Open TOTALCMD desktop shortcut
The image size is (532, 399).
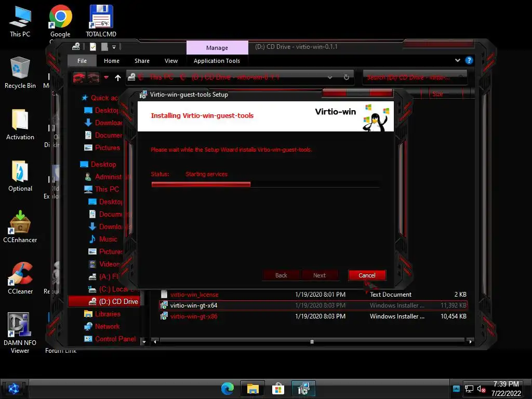[x=101, y=21]
